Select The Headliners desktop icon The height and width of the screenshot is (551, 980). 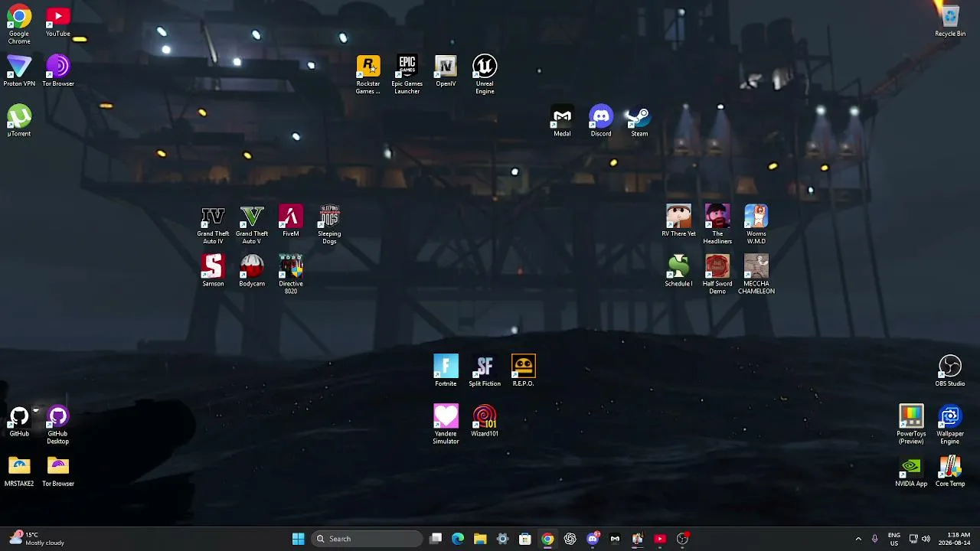coord(717,225)
